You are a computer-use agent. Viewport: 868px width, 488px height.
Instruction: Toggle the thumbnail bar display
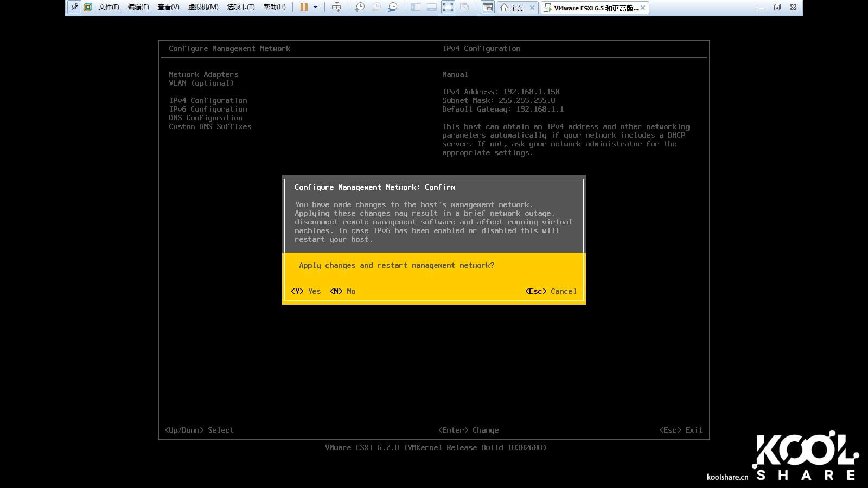tap(431, 8)
